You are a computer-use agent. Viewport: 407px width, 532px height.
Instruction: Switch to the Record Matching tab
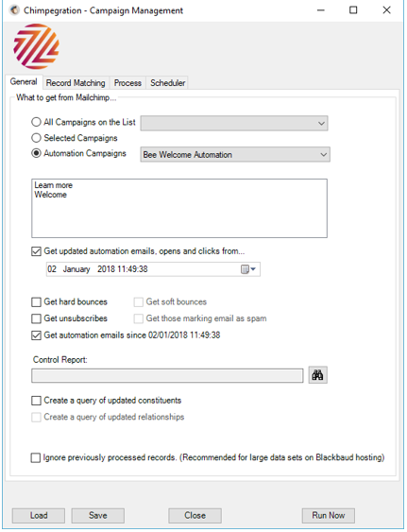[76, 83]
